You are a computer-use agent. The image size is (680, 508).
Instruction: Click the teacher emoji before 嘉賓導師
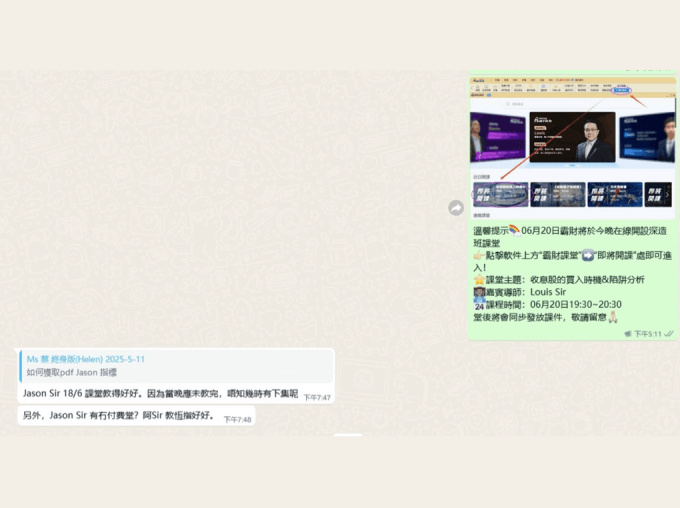point(479,292)
